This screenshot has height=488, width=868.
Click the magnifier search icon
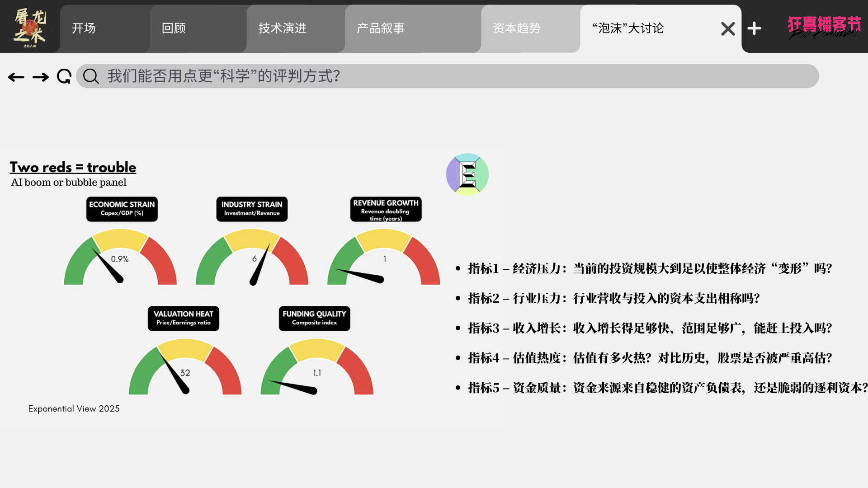[91, 76]
